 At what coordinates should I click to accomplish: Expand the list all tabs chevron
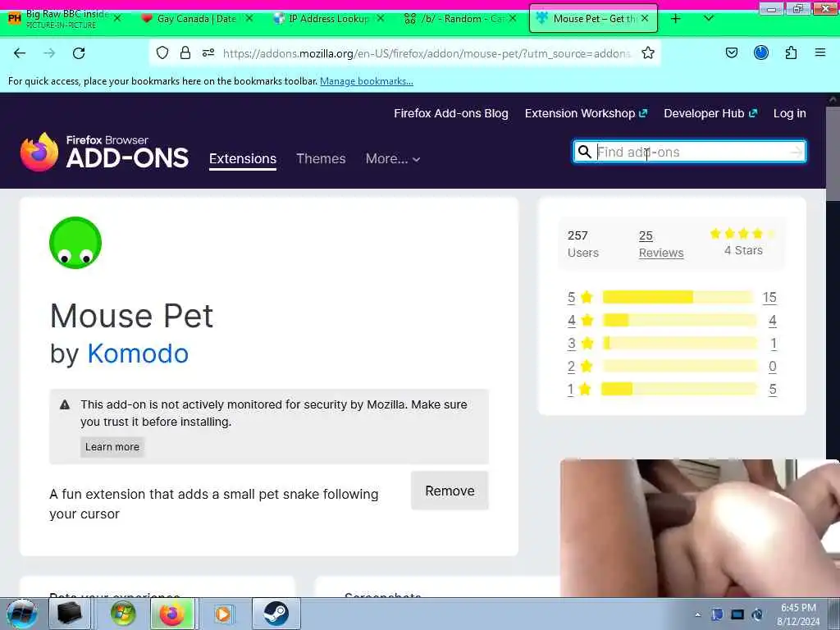coord(708,18)
